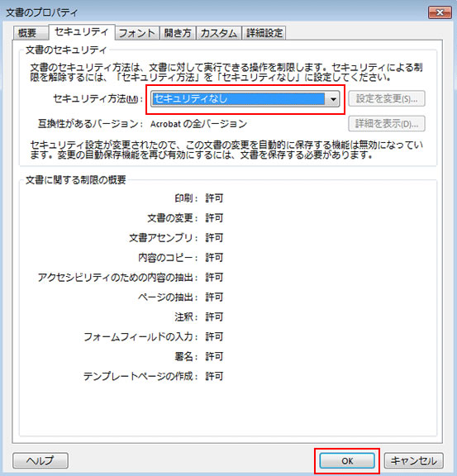
Task: Open the 詳細設定 tab
Action: [264, 33]
